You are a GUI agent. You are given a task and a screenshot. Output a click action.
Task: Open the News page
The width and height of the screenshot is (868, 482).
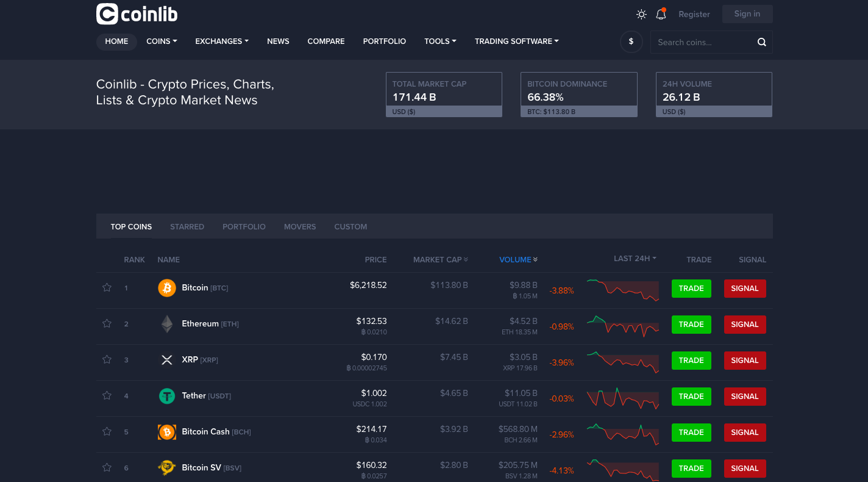point(278,41)
